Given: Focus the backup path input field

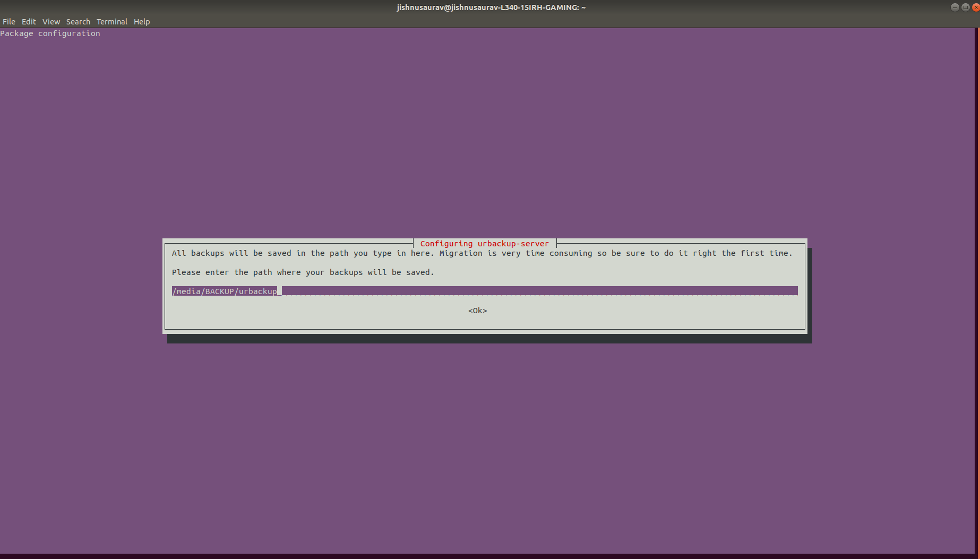Looking at the screenshot, I should [x=485, y=291].
